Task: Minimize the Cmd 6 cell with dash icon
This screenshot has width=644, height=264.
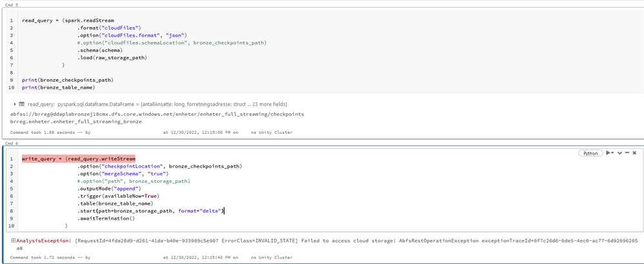Action: 627,153
